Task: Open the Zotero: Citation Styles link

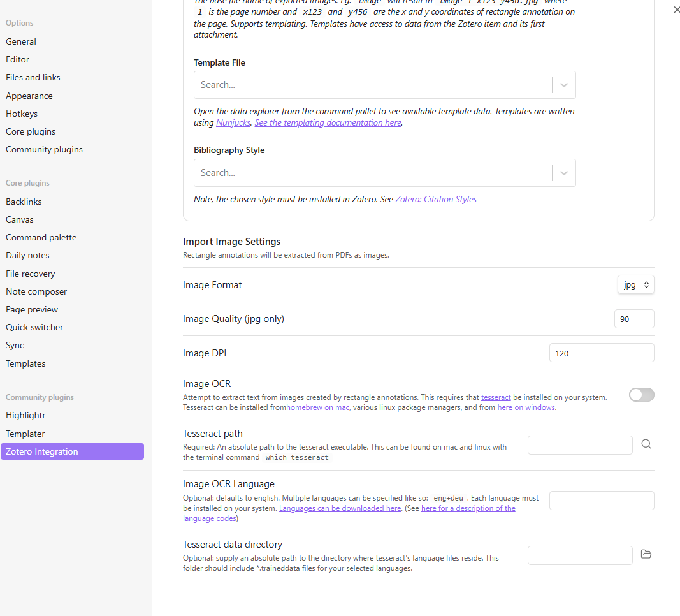Action: tap(435, 199)
